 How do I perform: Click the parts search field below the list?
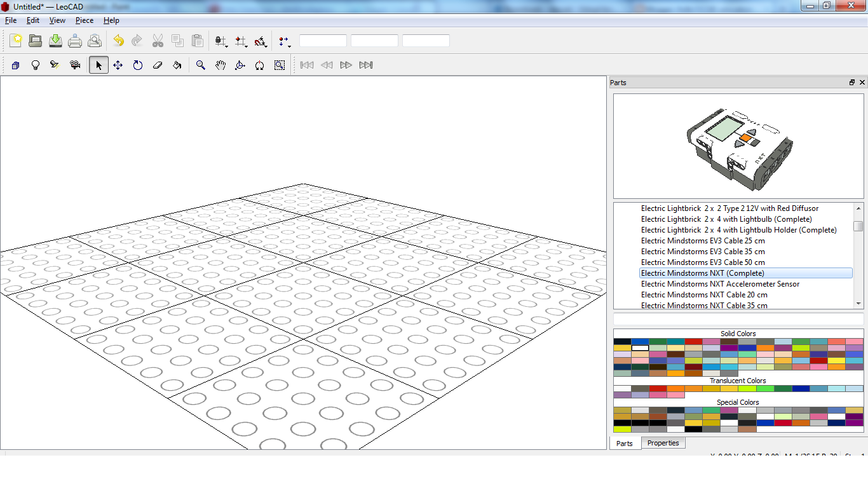point(738,318)
